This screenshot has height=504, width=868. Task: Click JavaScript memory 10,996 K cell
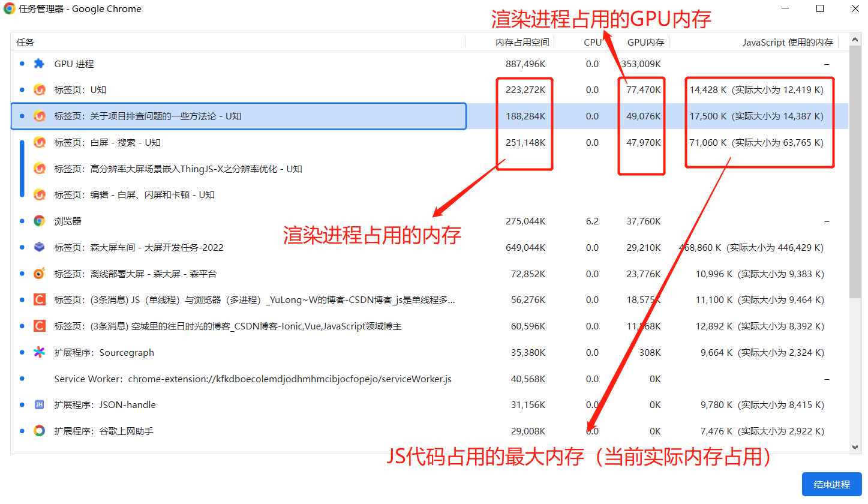point(760,274)
